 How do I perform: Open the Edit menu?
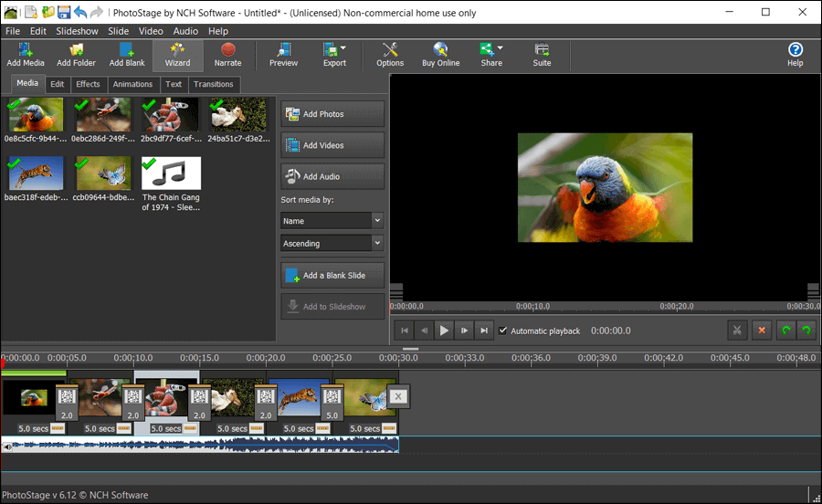pyautogui.click(x=37, y=31)
